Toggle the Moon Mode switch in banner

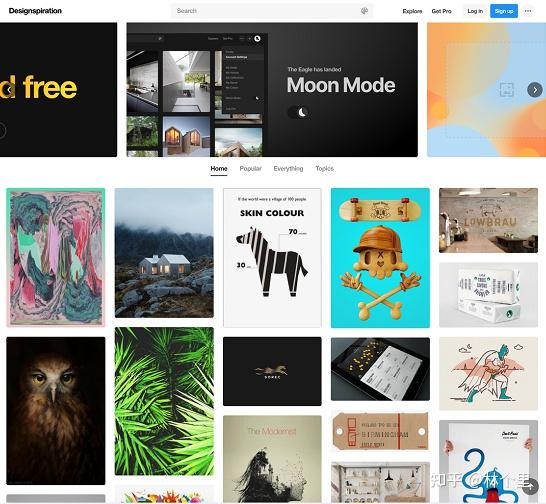299,112
